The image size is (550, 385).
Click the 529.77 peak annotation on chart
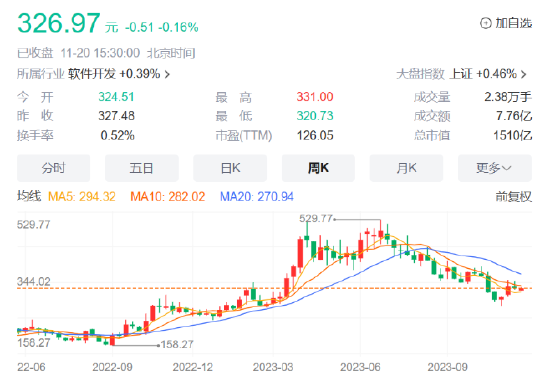click(315, 219)
